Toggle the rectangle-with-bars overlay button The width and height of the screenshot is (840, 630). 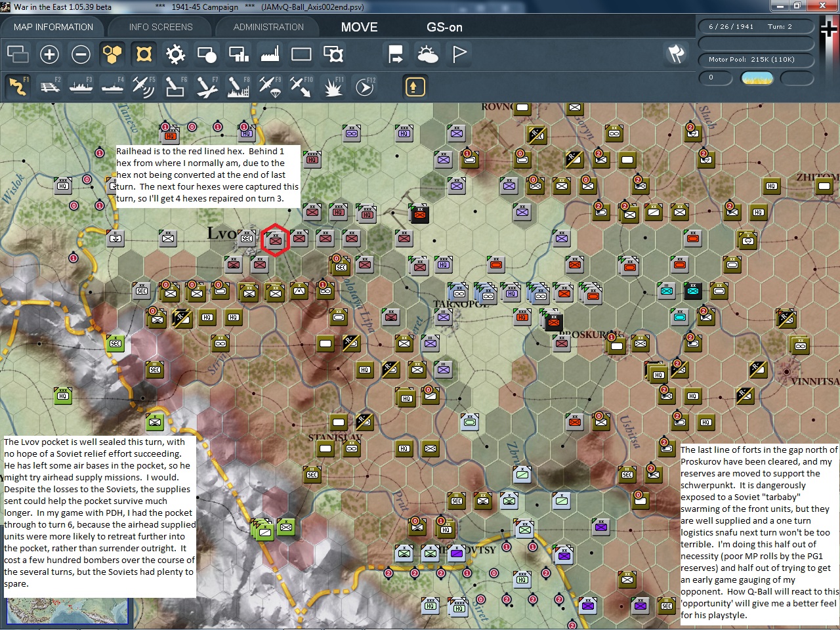tap(238, 54)
